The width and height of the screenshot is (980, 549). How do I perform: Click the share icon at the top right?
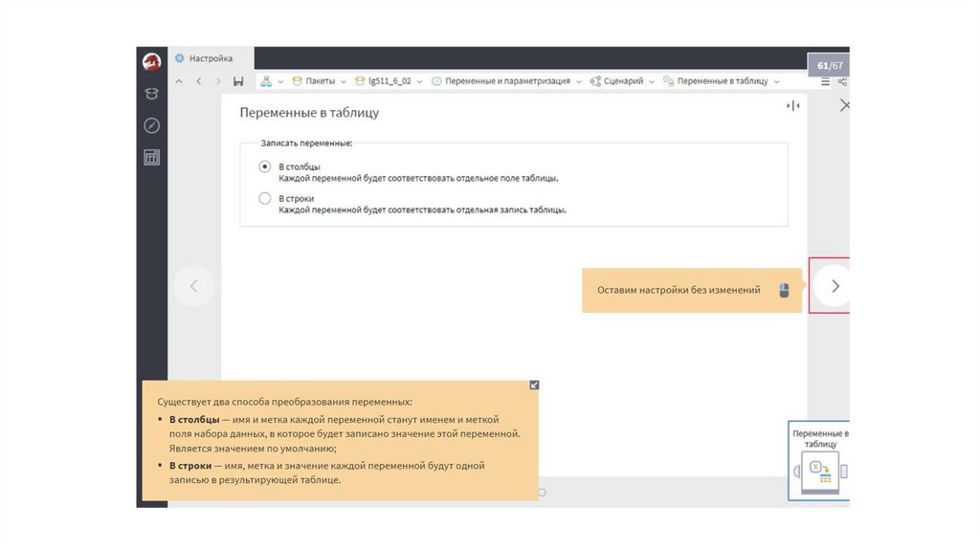tap(842, 82)
